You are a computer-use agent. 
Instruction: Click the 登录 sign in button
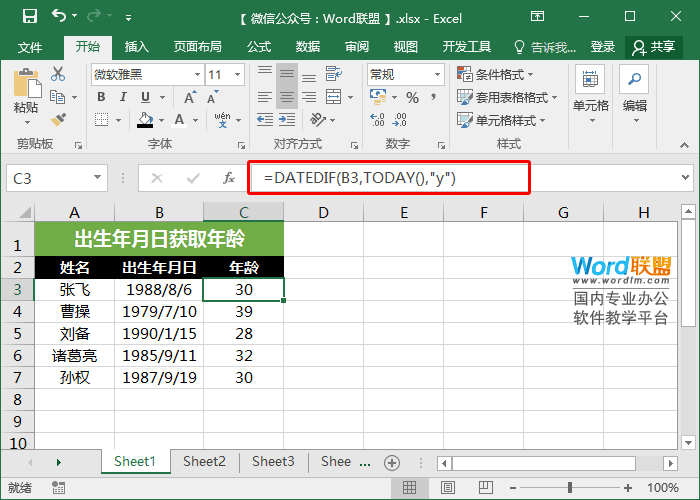click(x=603, y=47)
